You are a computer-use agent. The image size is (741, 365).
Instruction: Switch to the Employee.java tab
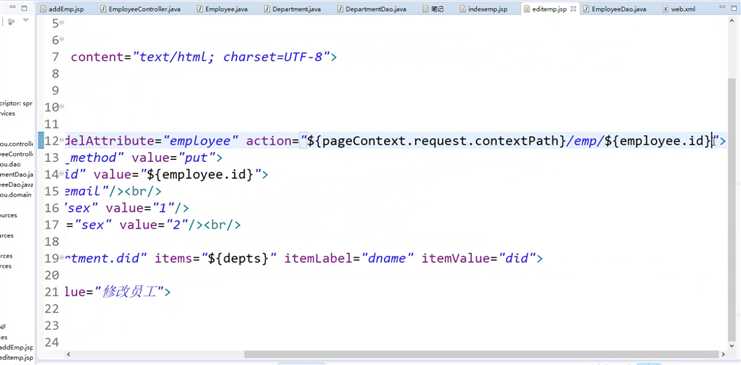coord(223,9)
